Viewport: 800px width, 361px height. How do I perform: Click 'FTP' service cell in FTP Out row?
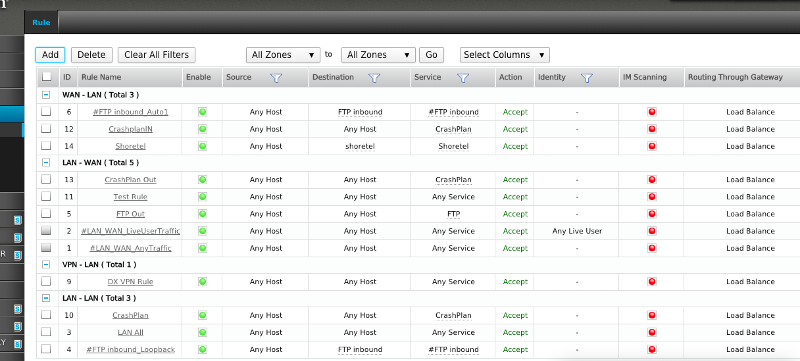[454, 214]
